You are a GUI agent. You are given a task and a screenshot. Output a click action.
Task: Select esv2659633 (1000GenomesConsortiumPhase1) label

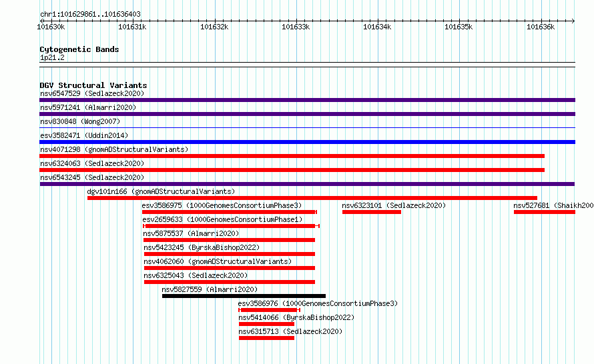coord(222,219)
